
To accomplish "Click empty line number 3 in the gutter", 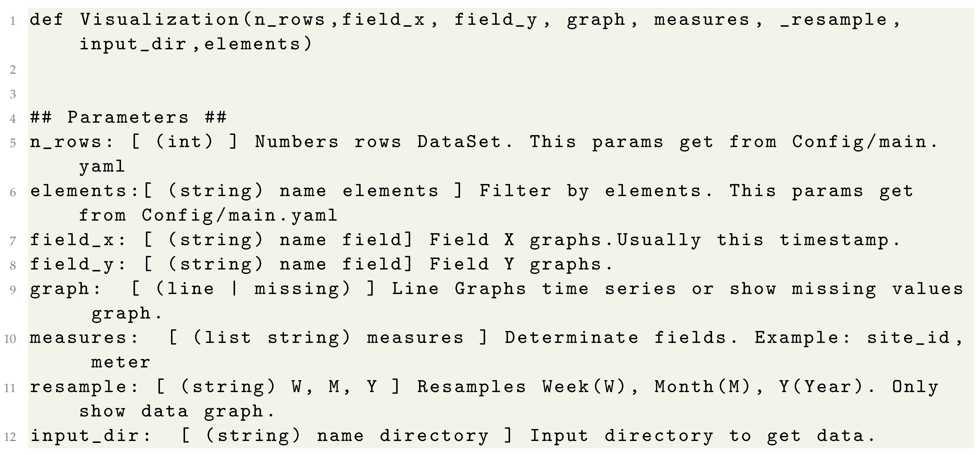I will tap(13, 94).
